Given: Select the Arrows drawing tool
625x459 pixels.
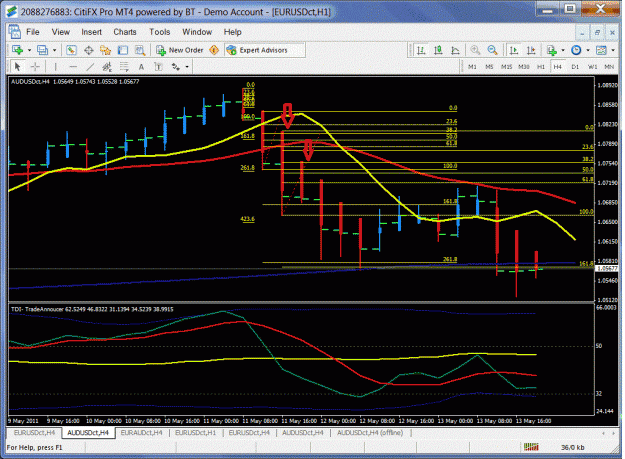Looking at the screenshot, I should (176, 67).
